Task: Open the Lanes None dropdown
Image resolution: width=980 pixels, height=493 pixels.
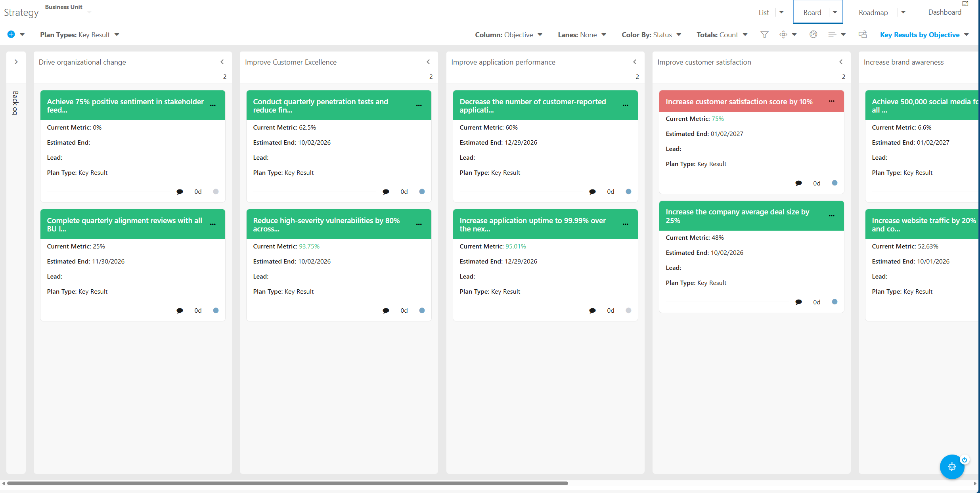Action: click(582, 35)
